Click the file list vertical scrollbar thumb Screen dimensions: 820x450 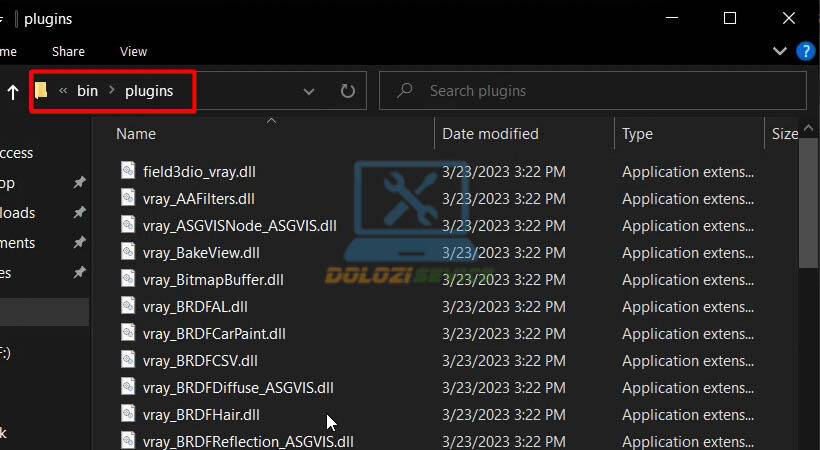808,203
